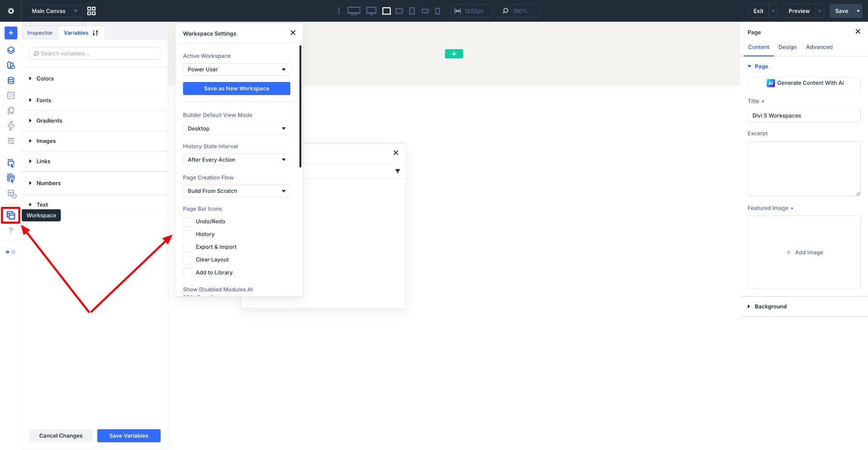
Task: Click the sort arrows beside Variables tab
Action: coord(95,33)
